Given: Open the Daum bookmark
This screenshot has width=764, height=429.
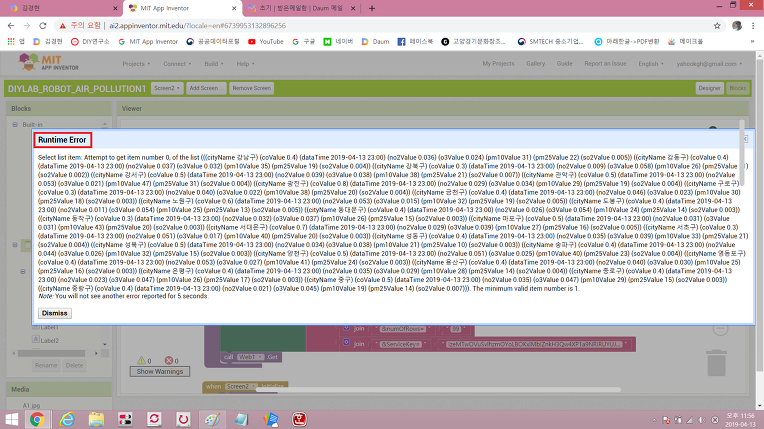Looking at the screenshot, I should (375, 42).
